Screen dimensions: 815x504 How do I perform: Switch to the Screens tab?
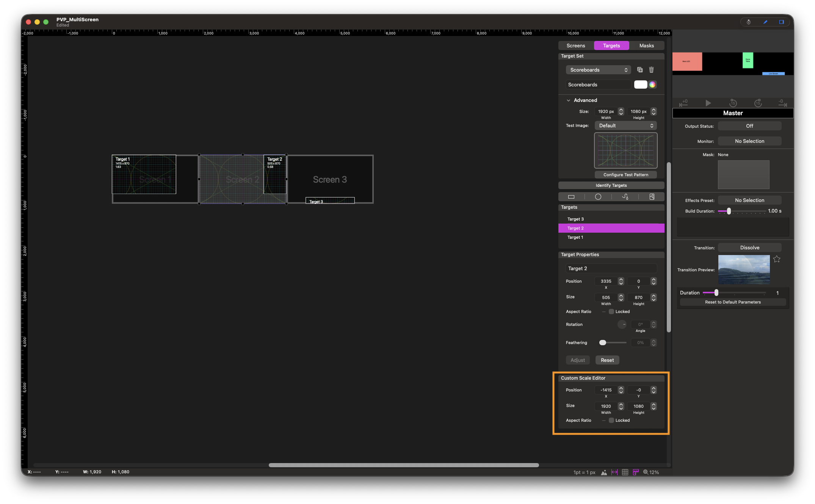[x=576, y=45]
